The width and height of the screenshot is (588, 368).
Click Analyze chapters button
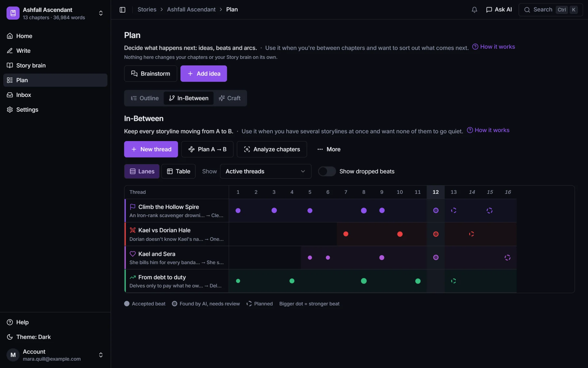[x=272, y=149]
